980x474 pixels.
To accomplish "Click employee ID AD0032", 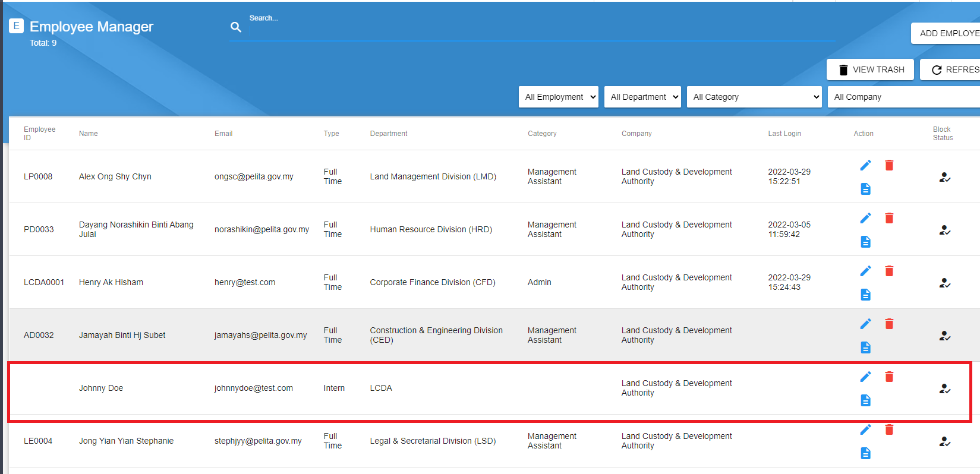I will [39, 335].
